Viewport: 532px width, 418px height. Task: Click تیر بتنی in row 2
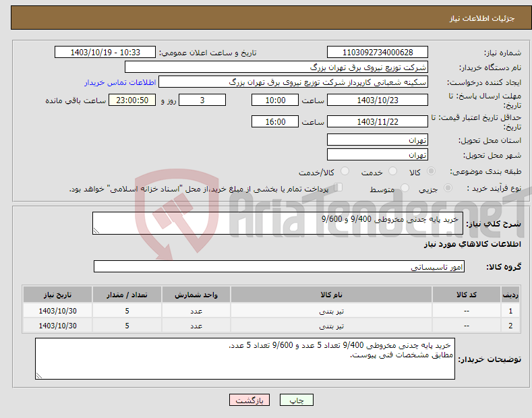click(332, 326)
